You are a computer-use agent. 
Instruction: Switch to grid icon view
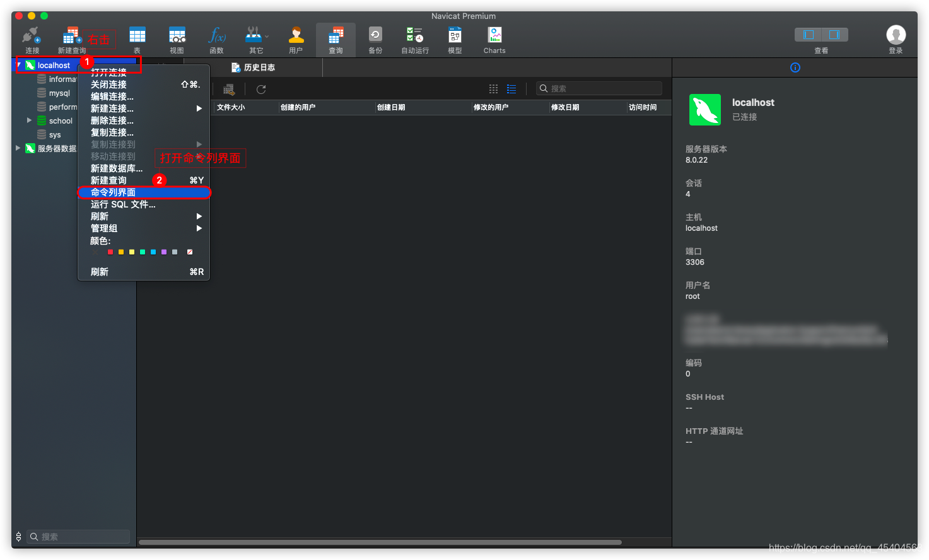tap(493, 89)
